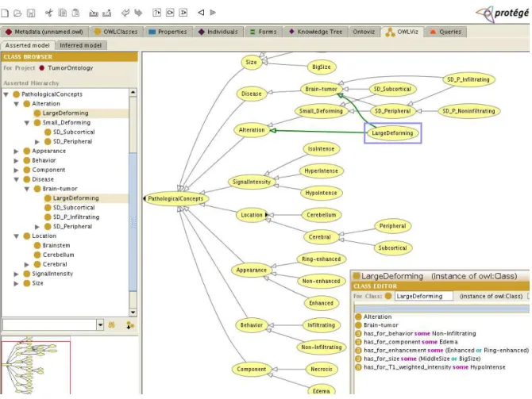The height and width of the screenshot is (399, 532).
Task: Navigate back with the left triangle arrow
Action: pyautogui.click(x=201, y=13)
